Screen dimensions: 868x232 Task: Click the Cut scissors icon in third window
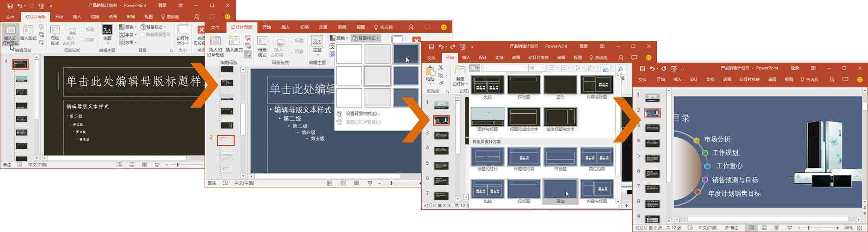[440, 68]
